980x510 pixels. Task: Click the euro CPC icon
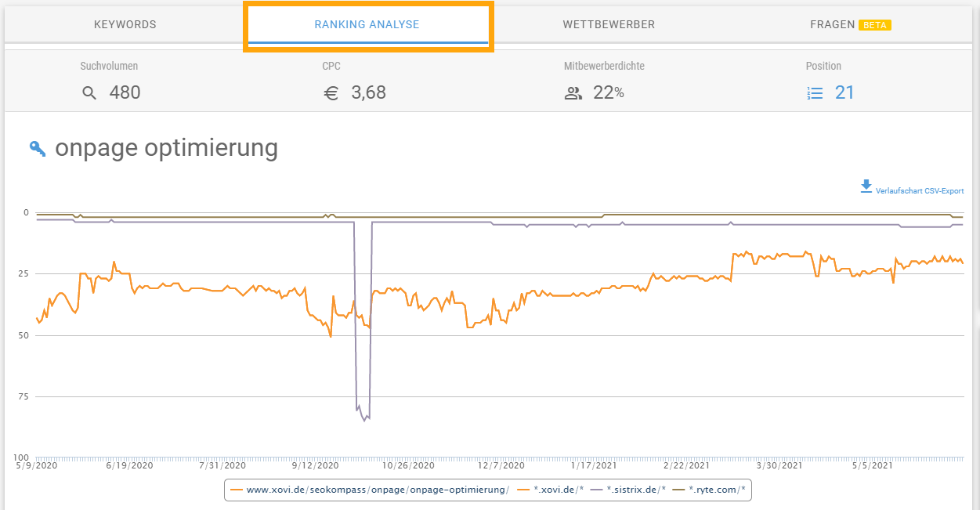coord(331,93)
